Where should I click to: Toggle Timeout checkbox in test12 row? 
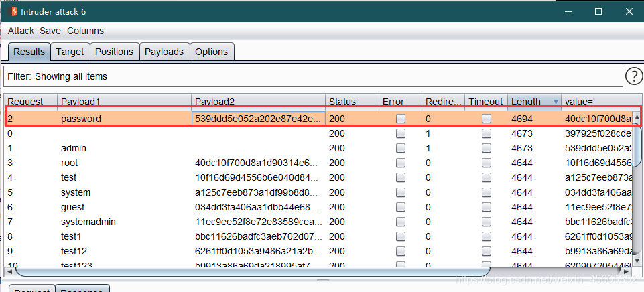point(487,251)
